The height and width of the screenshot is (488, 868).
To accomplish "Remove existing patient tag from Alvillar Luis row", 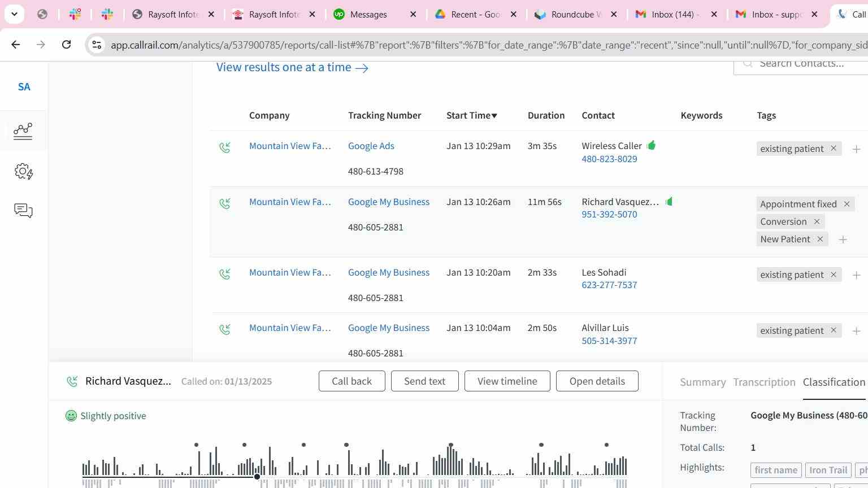I will coord(833,330).
